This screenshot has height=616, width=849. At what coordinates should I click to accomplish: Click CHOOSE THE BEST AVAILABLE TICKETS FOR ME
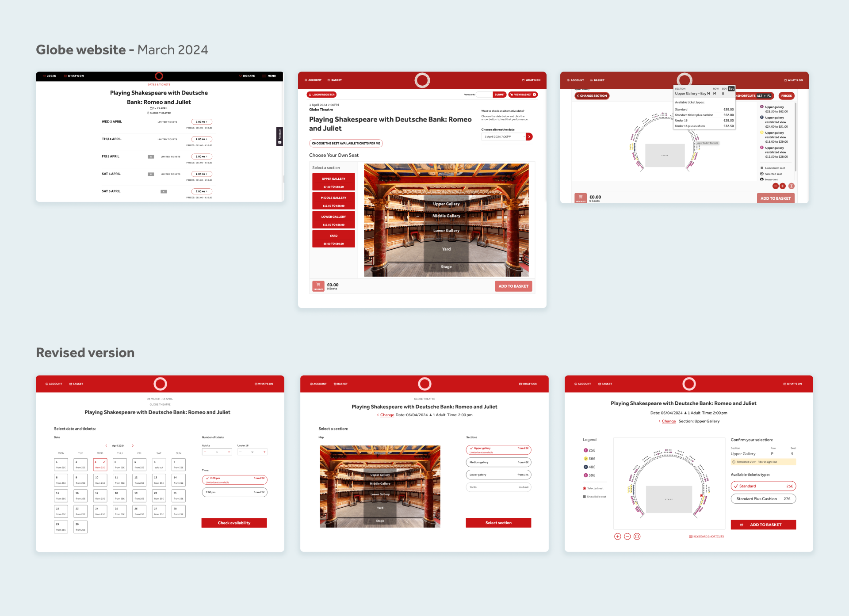(346, 143)
